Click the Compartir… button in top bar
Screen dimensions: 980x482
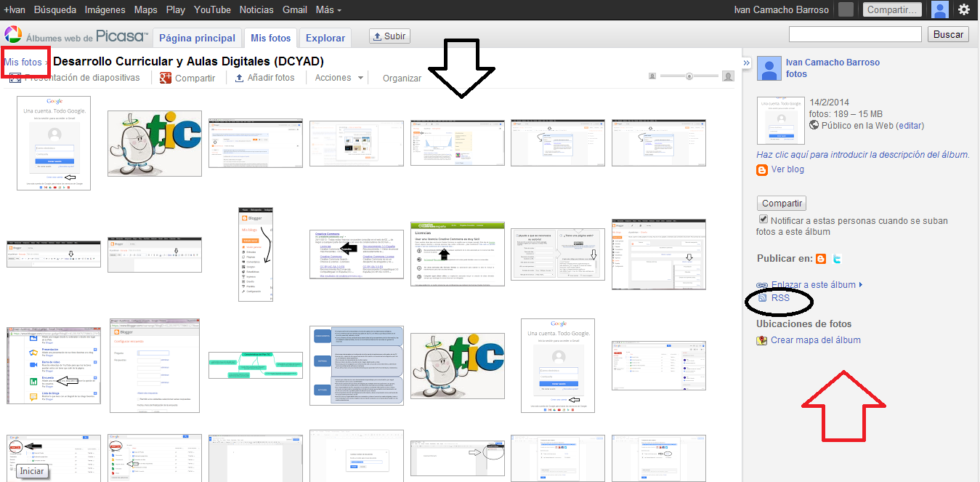[893, 9]
